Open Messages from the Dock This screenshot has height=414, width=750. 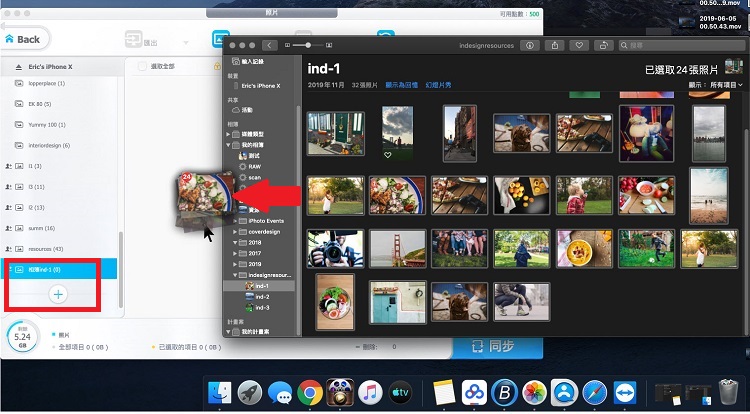pos(280,394)
